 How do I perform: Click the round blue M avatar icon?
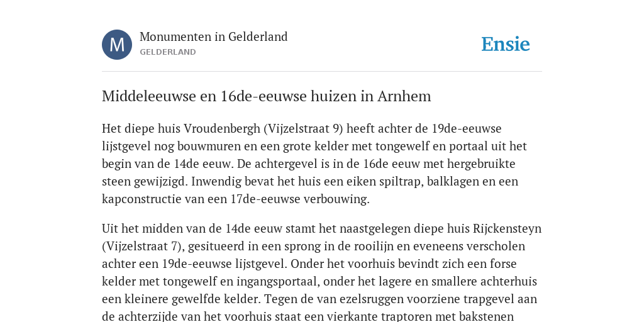pos(117,45)
